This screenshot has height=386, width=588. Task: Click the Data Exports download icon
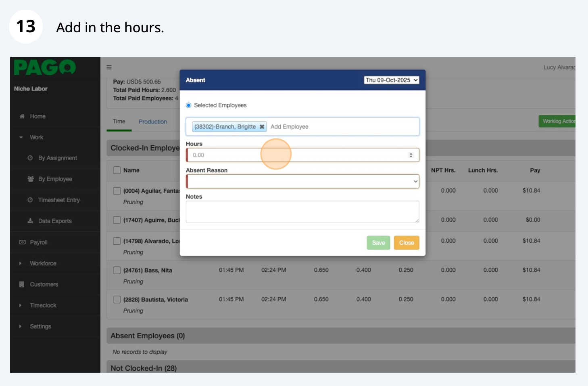pyautogui.click(x=30, y=221)
